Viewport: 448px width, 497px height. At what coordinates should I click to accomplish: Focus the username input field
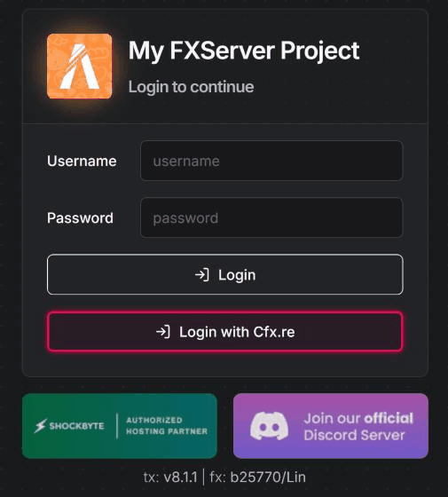point(271,161)
